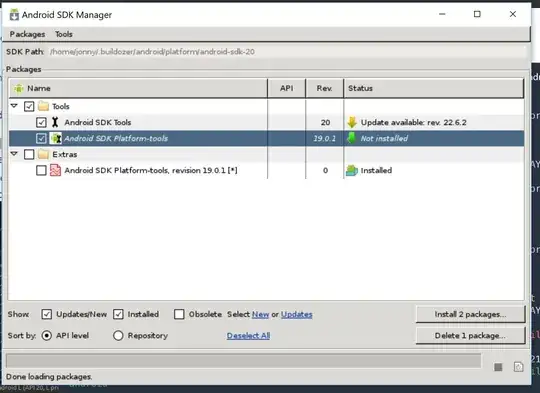Click the update available arrow icon
Viewport: 540px width, 393px height.
click(352, 122)
